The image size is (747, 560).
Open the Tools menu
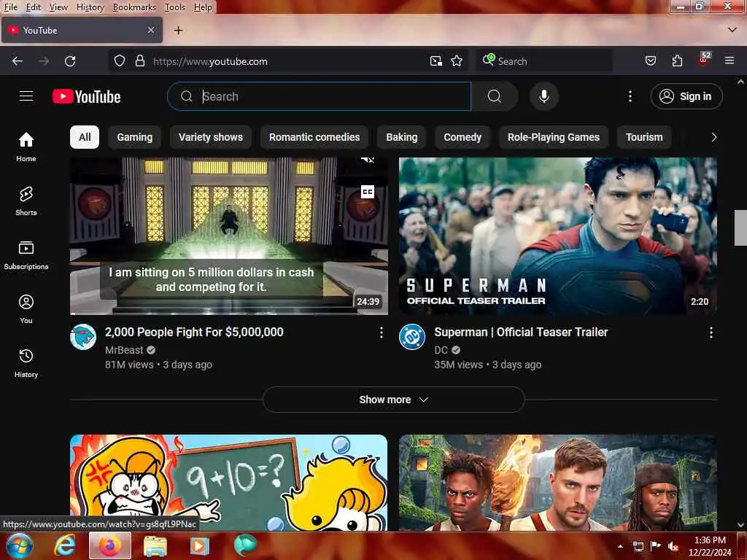[x=175, y=7]
